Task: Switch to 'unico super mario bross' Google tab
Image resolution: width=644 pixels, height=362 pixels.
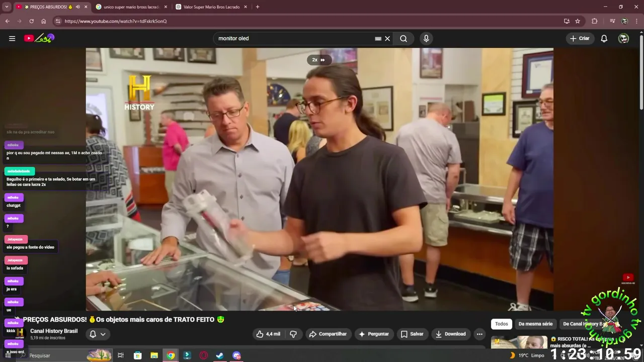Action: tap(131, 7)
